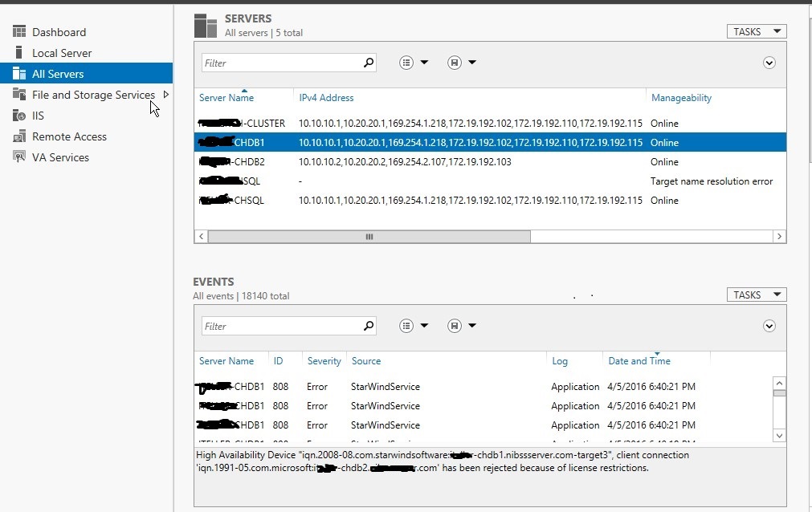The image size is (812, 512).
Task: Go to Local Server
Action: pyautogui.click(x=62, y=53)
